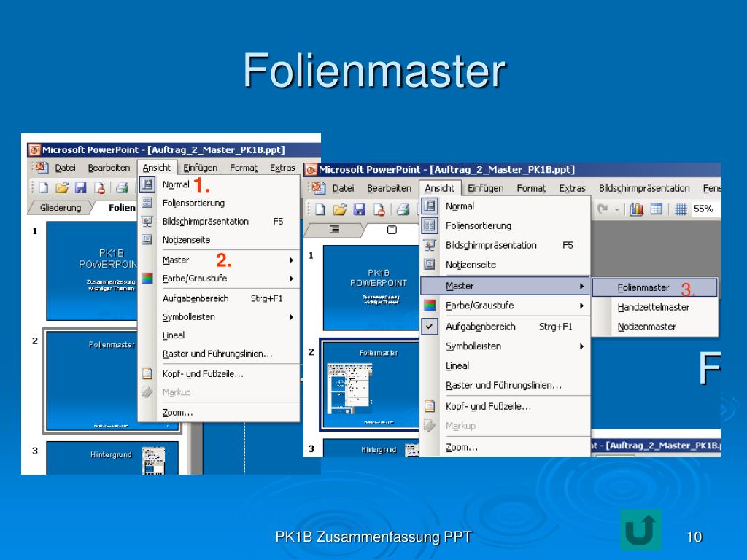Select slide 2 Folienmaster thumbnail in left window
Image resolution: width=747 pixels, height=560 pixels.
pos(91,380)
